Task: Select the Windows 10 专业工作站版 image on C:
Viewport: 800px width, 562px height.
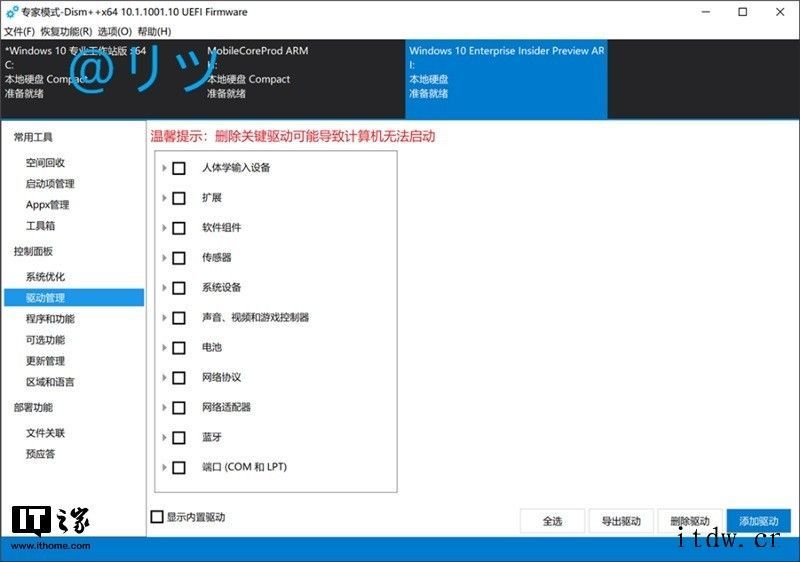Action: point(102,79)
